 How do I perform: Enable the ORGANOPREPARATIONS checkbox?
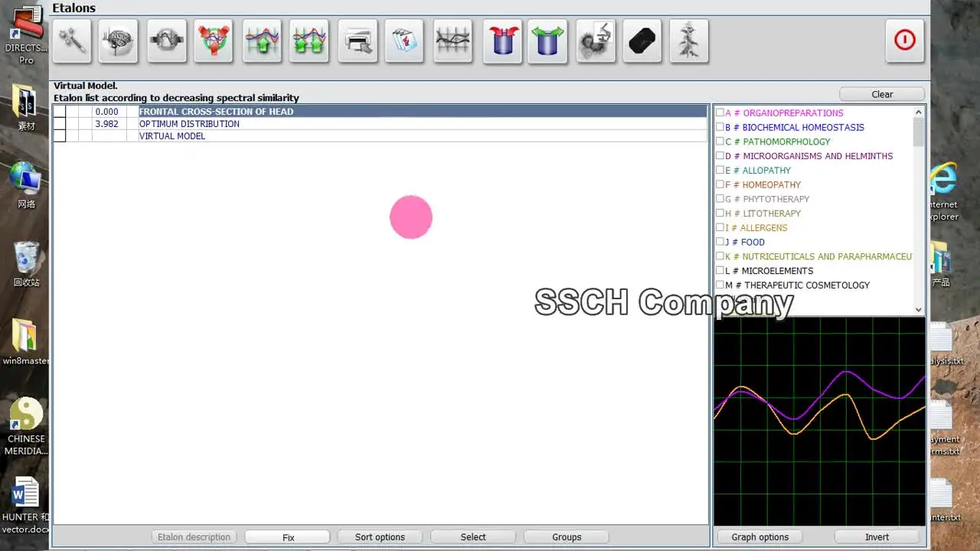[x=720, y=113]
